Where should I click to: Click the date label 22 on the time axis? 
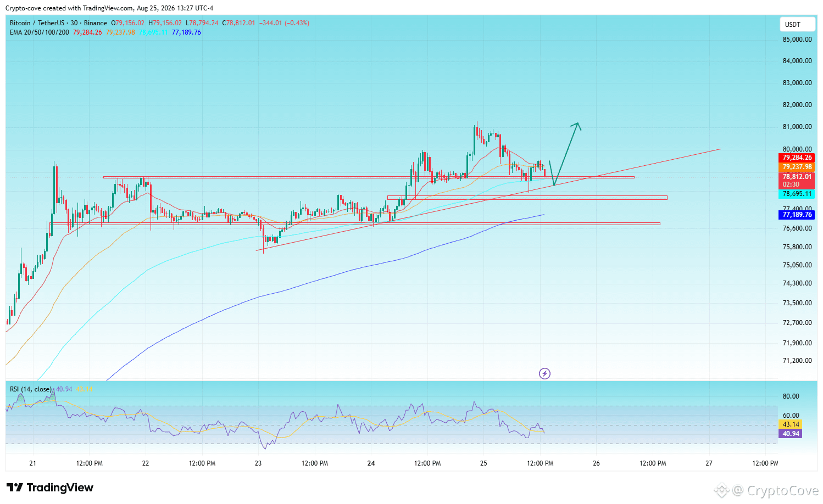click(146, 463)
